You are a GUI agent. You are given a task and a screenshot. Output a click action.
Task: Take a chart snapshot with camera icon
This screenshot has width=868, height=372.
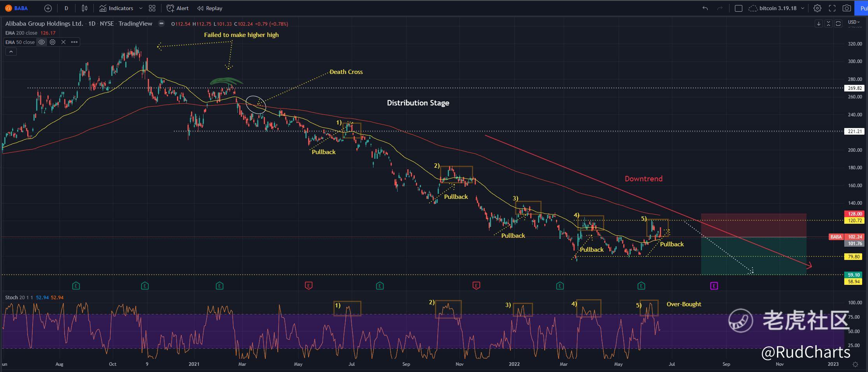(x=847, y=8)
